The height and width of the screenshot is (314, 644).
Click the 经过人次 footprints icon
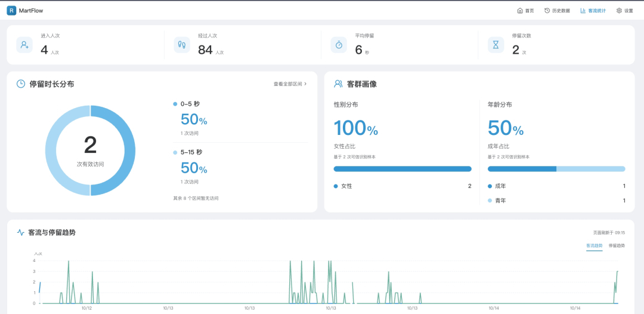[181, 45]
